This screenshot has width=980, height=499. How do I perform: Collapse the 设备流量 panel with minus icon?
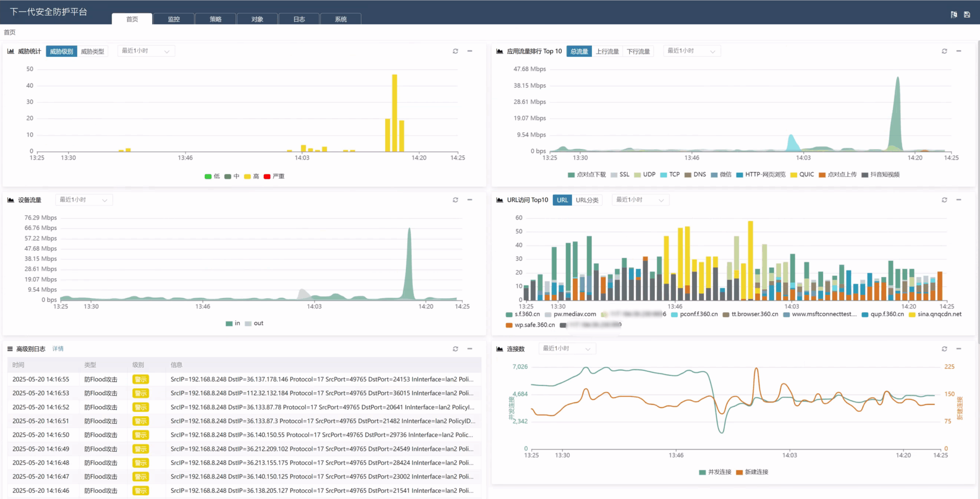pyautogui.click(x=470, y=200)
